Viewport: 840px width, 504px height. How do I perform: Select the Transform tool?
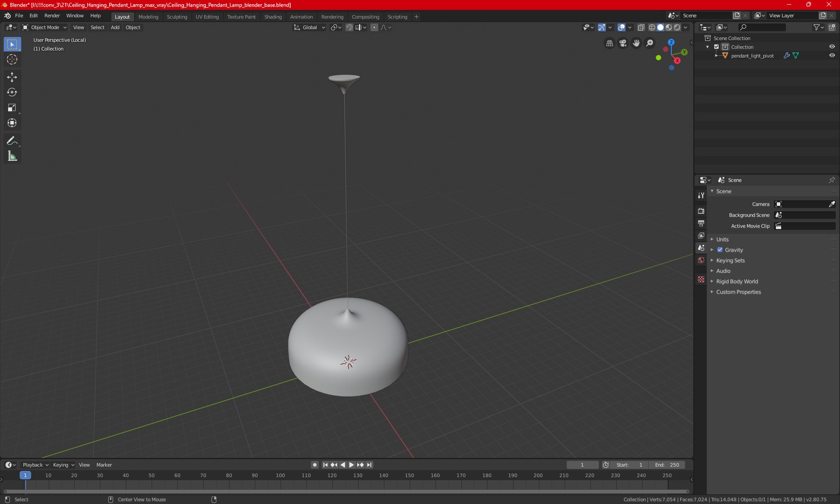click(x=12, y=123)
